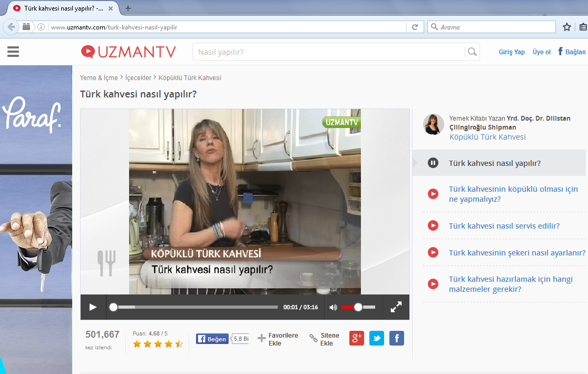The height and width of the screenshot is (374, 588).
Task: Open 'Türk kahvesi nasıl servis edilir?' link
Action: (504, 226)
